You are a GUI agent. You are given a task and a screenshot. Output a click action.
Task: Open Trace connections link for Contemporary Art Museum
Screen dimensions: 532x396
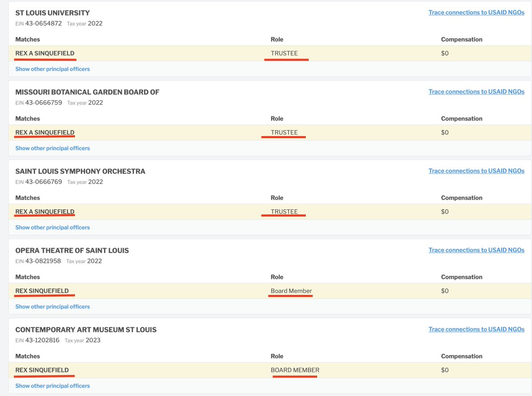pyautogui.click(x=476, y=329)
